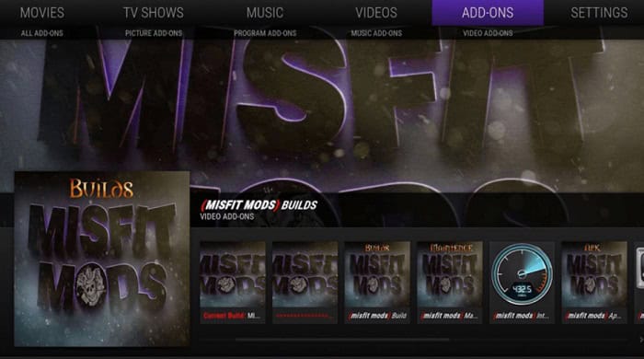Viewport: 644px width, 359px height.
Task: Open Video Add-ons submenu item
Action: (x=488, y=33)
